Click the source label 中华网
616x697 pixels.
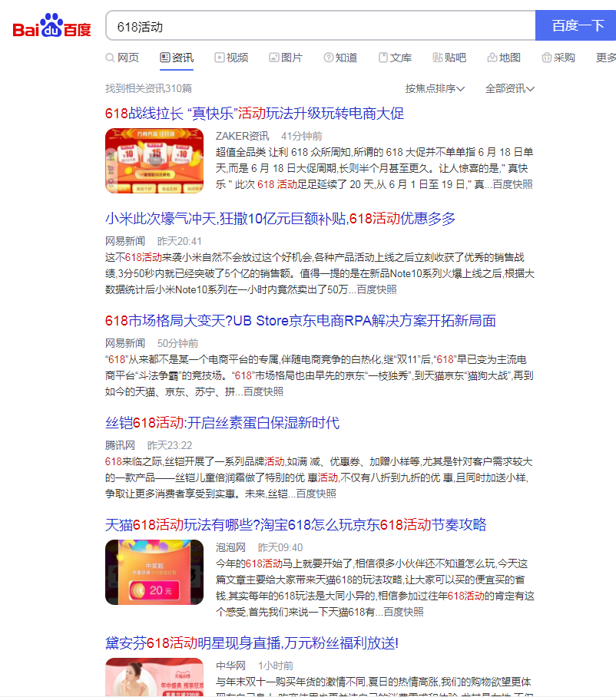click(231, 666)
